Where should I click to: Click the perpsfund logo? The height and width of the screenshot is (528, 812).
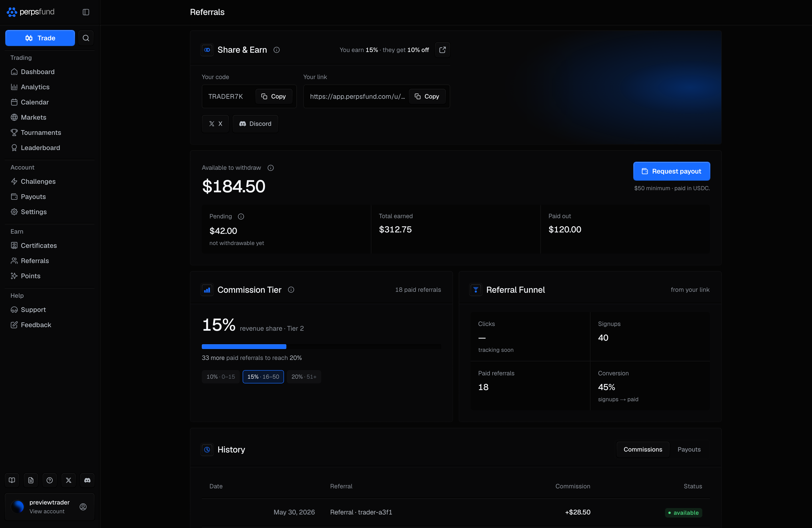point(31,12)
